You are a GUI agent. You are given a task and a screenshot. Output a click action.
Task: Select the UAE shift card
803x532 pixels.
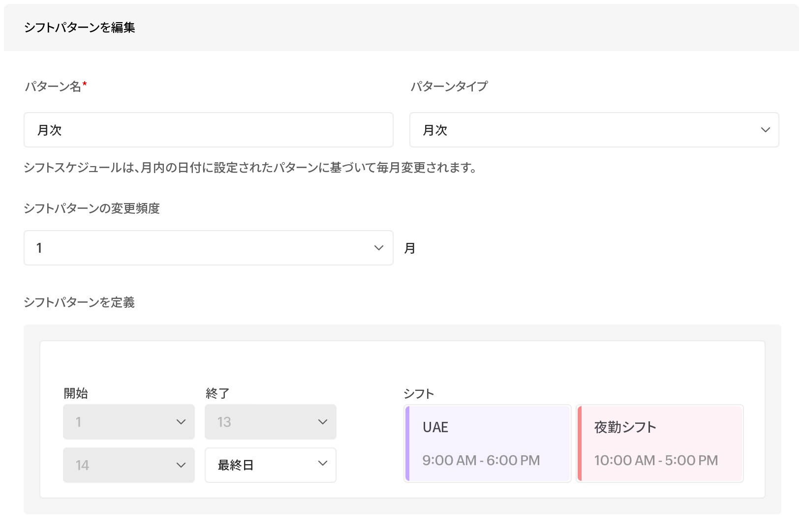click(487, 443)
